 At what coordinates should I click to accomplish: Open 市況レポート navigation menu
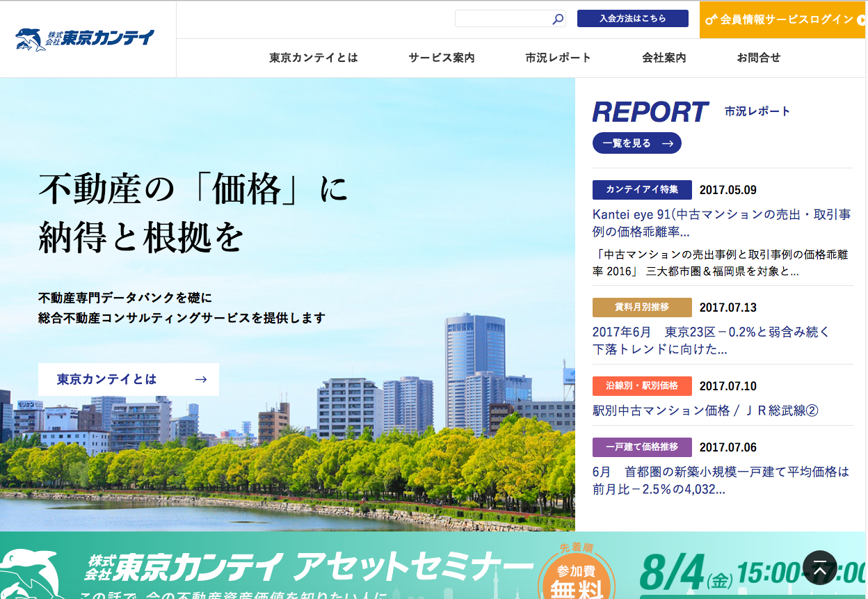(x=558, y=58)
